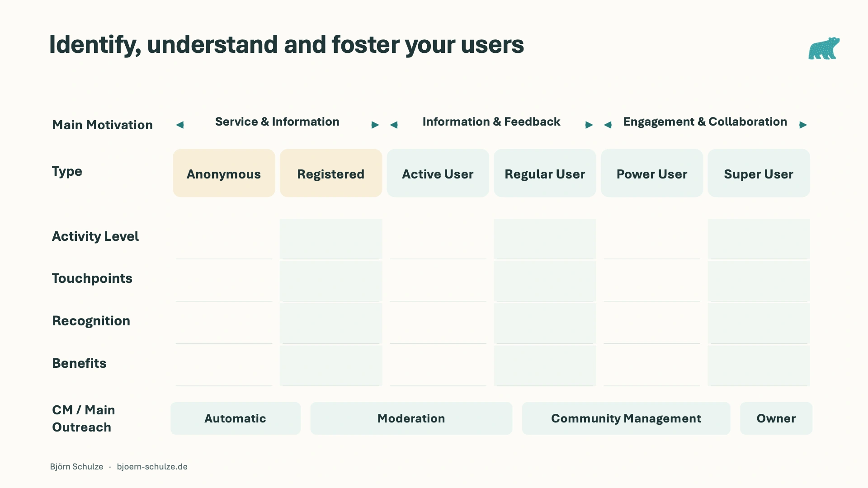Click the Activity Level row label

click(95, 236)
